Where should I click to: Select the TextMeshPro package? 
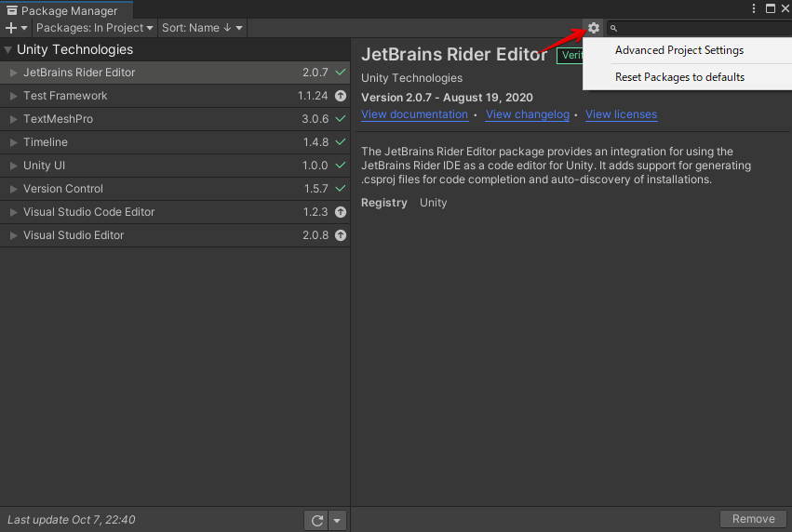175,119
